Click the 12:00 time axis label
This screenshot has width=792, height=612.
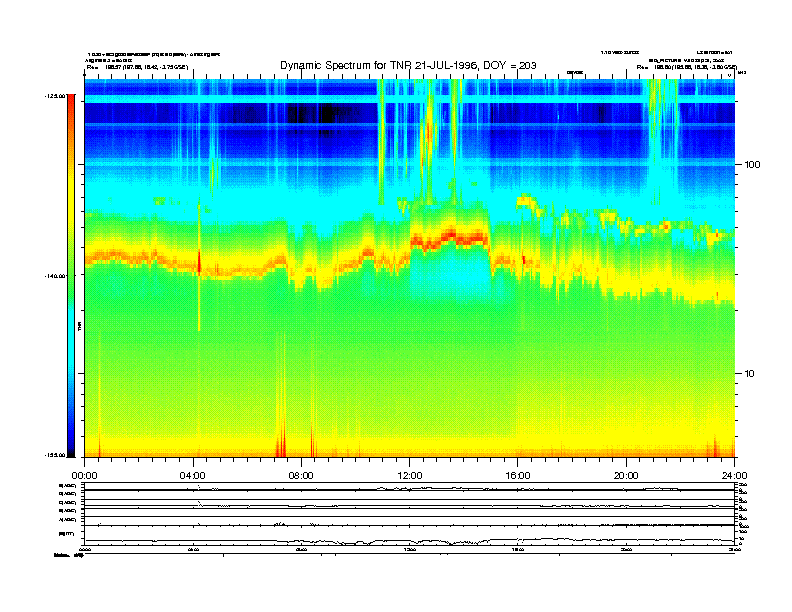410,476
